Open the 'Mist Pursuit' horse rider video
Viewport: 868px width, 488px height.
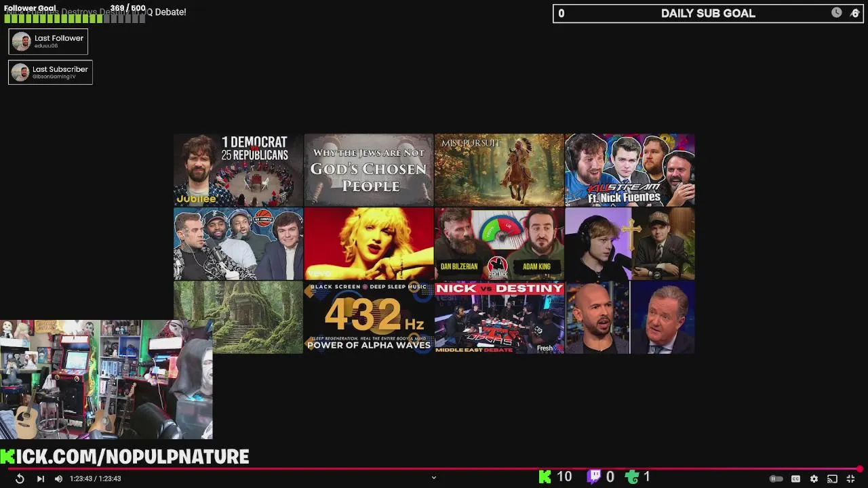[x=499, y=169]
